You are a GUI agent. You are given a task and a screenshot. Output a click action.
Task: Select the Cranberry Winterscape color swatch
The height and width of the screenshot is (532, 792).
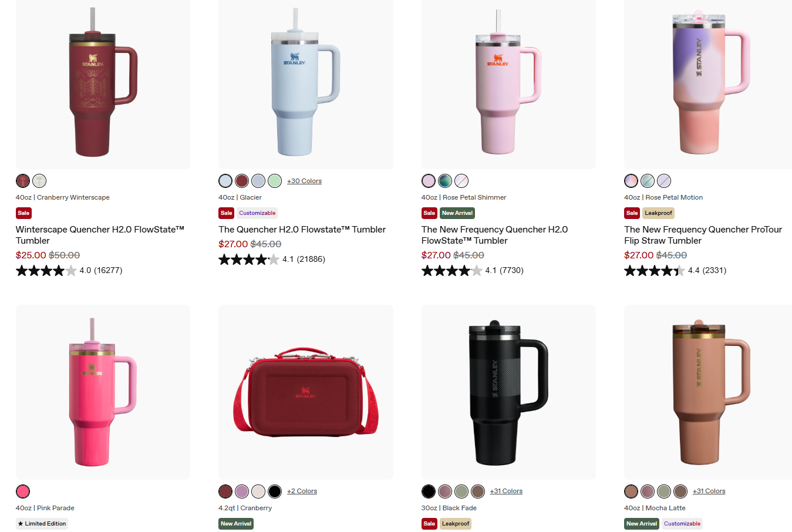coord(23,181)
